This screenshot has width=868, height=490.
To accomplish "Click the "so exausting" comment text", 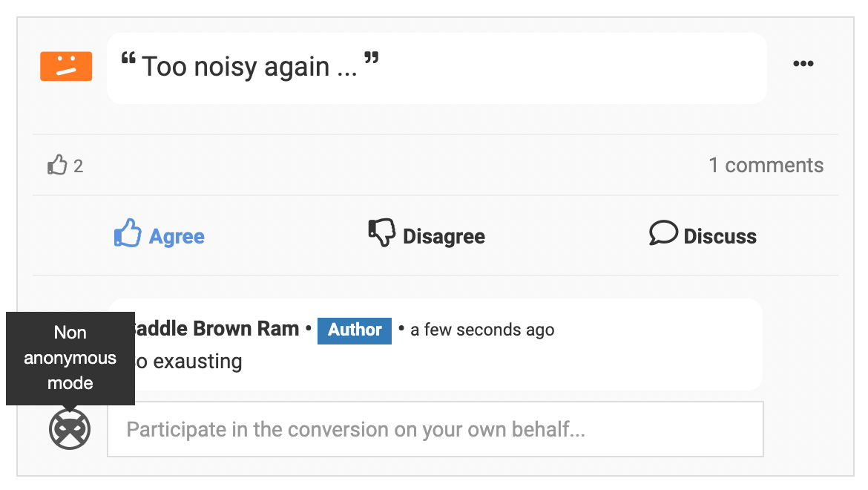I will pos(188,362).
